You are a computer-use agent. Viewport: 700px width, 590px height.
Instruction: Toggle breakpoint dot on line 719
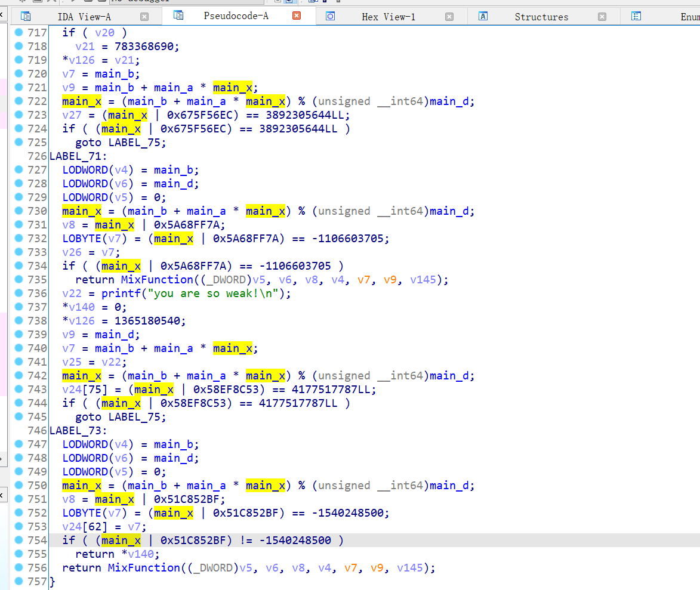click(x=18, y=60)
